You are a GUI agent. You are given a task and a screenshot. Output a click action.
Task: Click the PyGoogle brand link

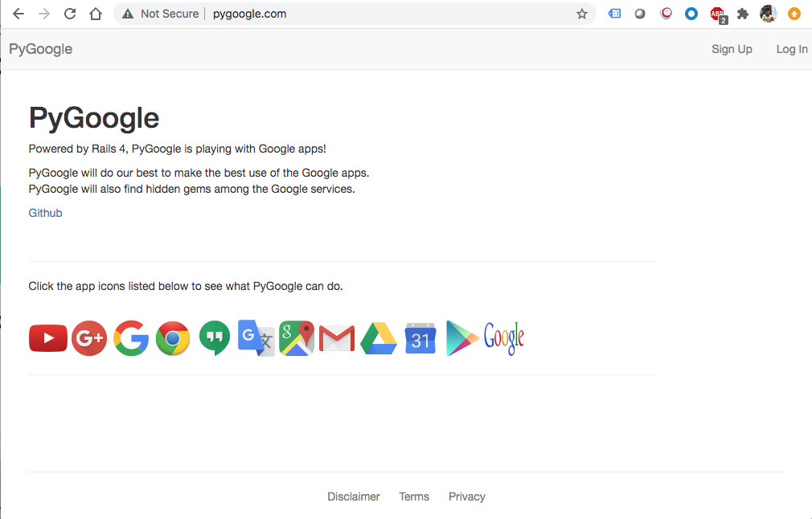click(40, 49)
